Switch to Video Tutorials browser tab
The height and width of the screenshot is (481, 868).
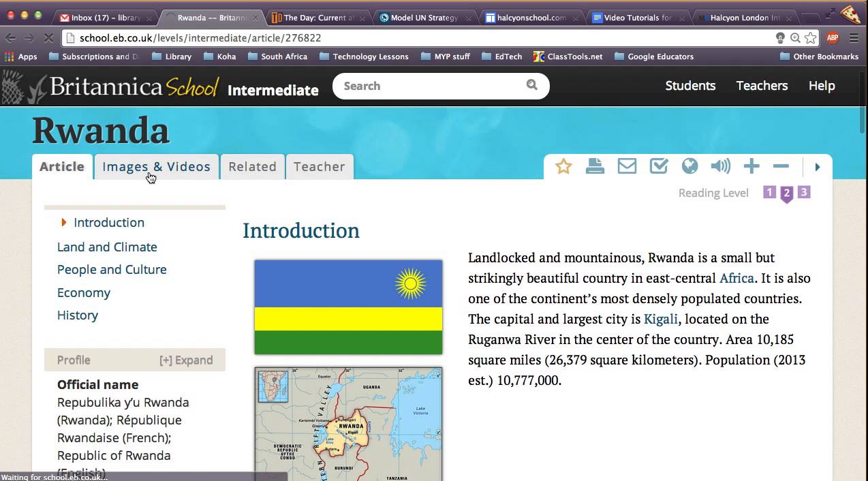click(637, 18)
